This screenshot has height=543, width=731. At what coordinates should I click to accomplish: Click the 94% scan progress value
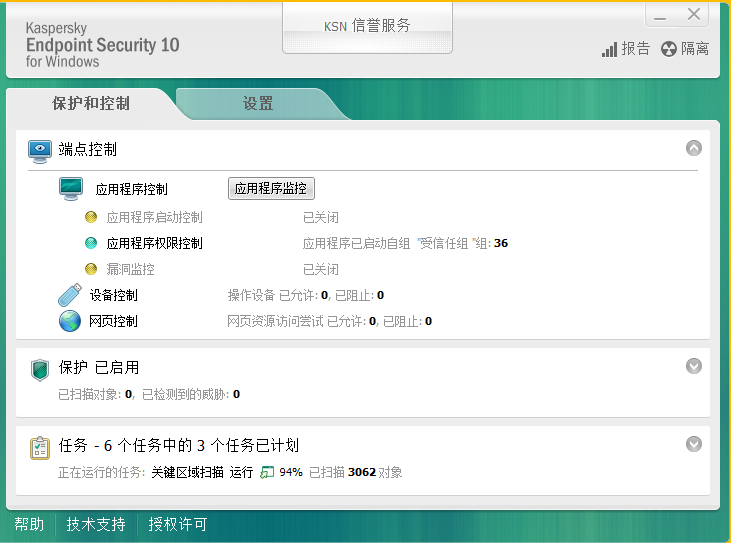click(291, 473)
